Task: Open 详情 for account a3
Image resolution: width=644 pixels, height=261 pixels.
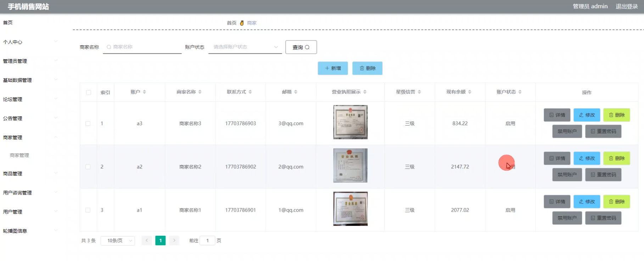Action: 557,115
